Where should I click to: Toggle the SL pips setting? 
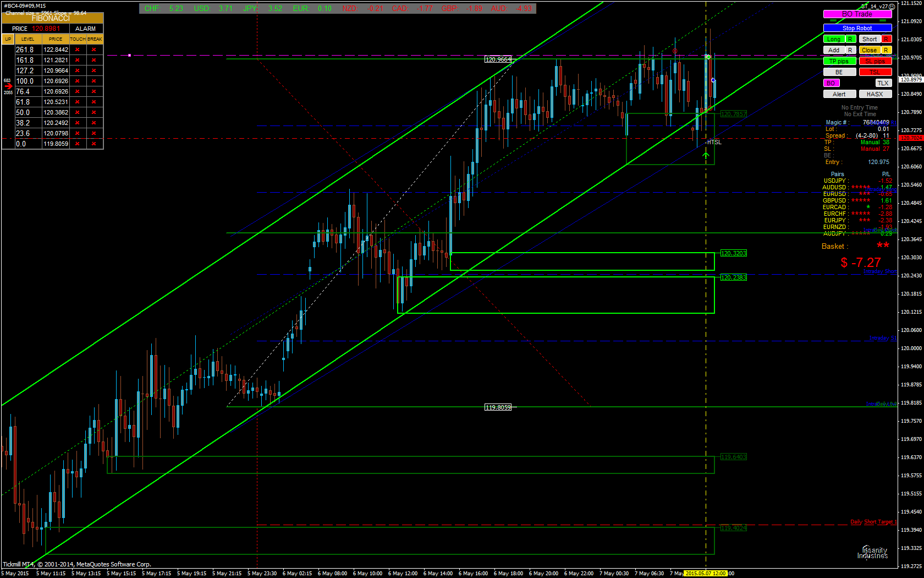[x=875, y=61]
